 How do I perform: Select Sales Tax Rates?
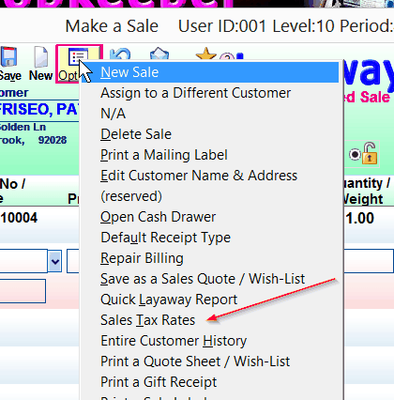click(x=209, y=320)
